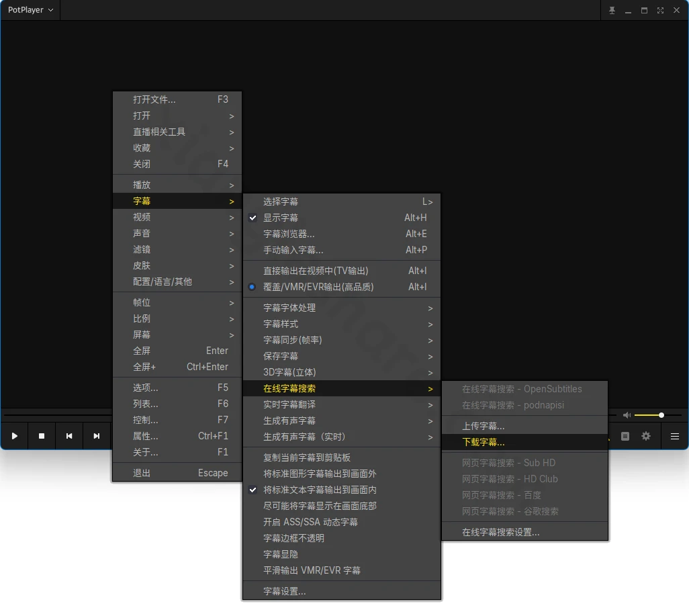Expand 直播相关工具 submenu
Screen dimensions: 689x616
coord(177,132)
